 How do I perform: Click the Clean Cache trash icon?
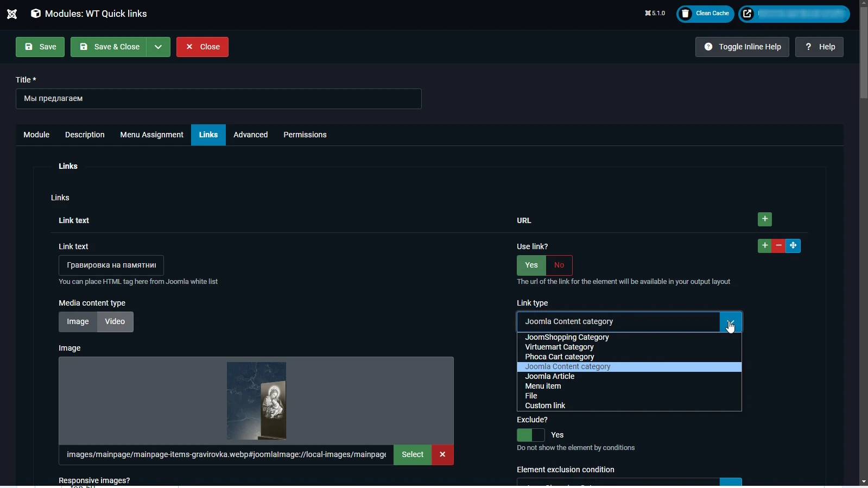(x=686, y=14)
